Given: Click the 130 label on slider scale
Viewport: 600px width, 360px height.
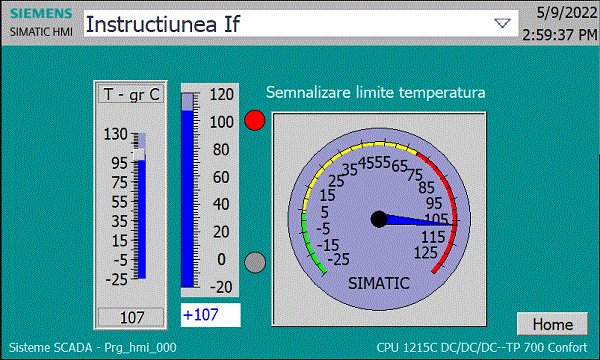Looking at the screenshot, I should [x=116, y=134].
